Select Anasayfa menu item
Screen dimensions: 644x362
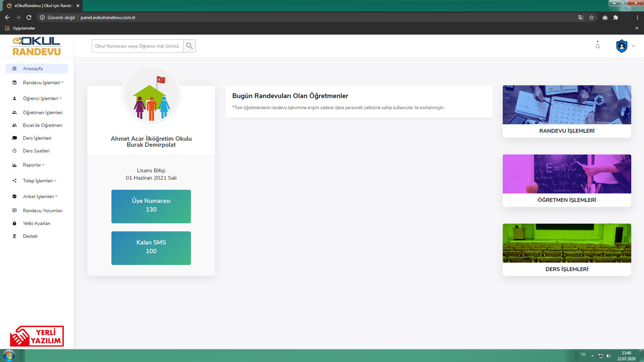(x=33, y=68)
